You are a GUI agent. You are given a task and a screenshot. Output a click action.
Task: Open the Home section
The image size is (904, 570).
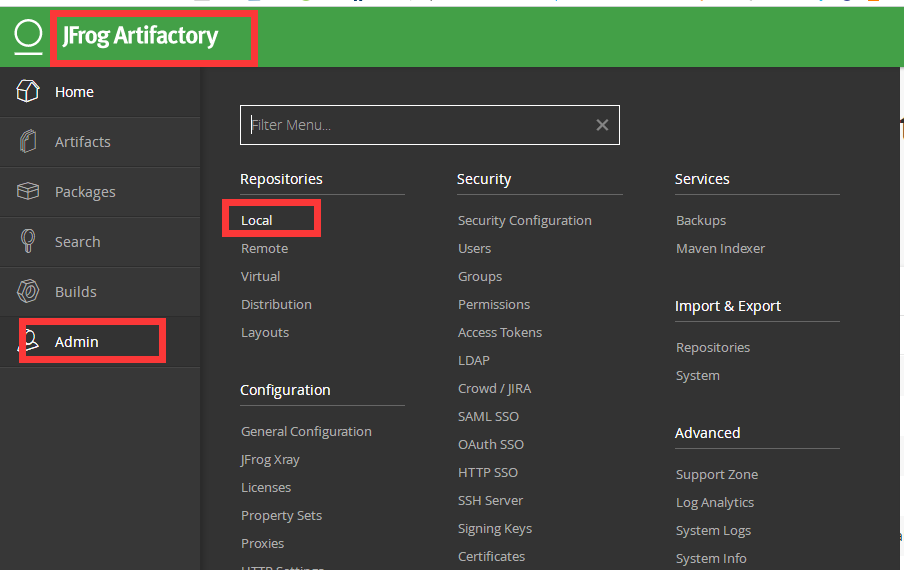click(100, 92)
